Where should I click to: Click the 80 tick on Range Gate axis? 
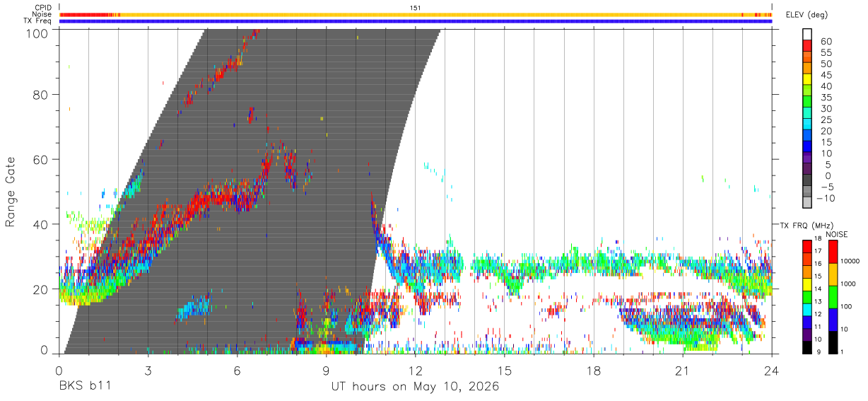click(41, 94)
